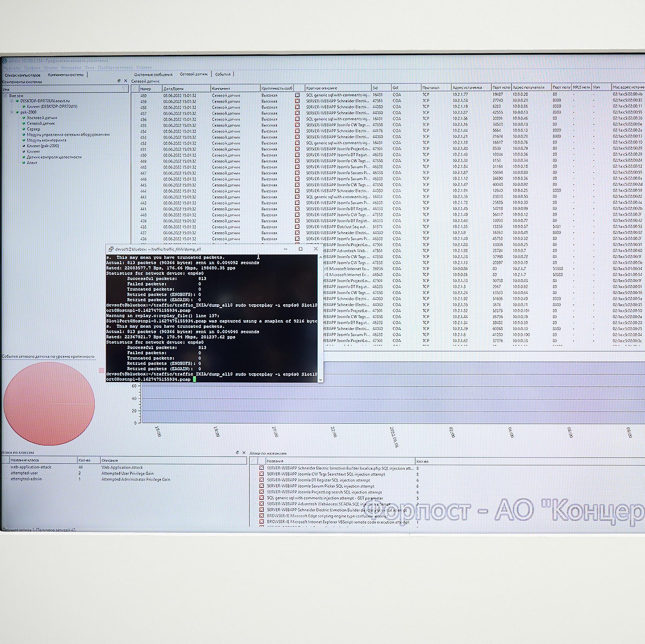The height and width of the screenshot is (644, 645).
Task: Select attempted-admin class row
Action: tap(124, 479)
